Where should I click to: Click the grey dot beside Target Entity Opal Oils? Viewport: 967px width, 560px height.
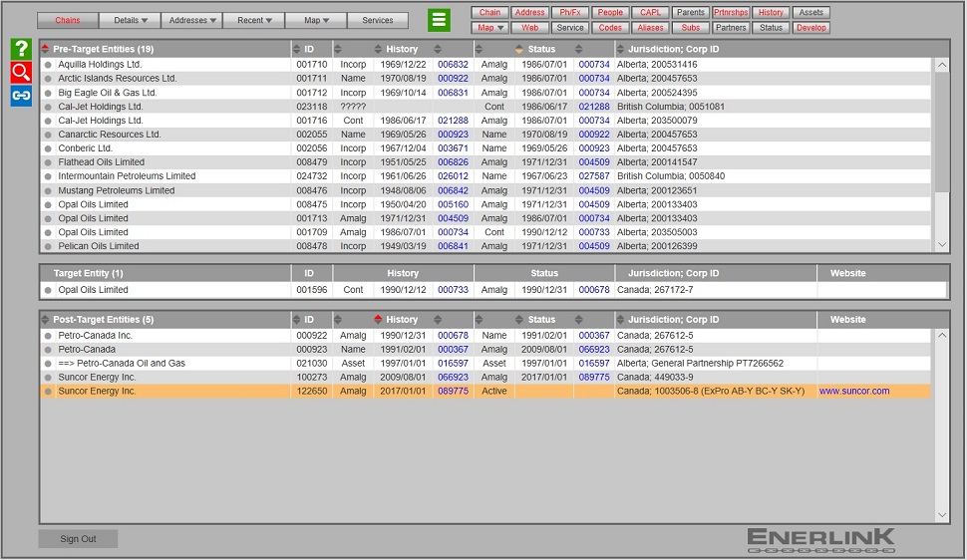[x=48, y=291]
